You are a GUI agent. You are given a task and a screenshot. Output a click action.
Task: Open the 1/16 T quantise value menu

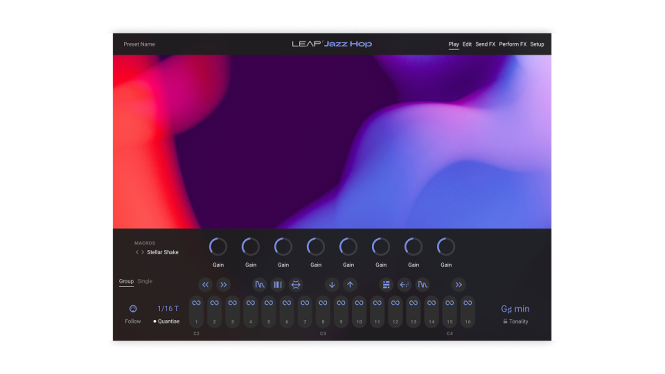168,309
